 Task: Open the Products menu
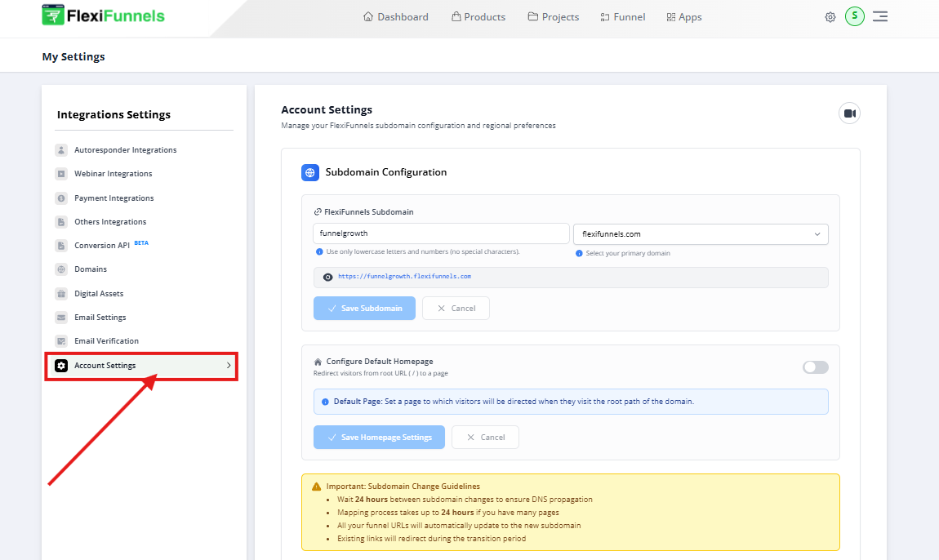click(478, 17)
